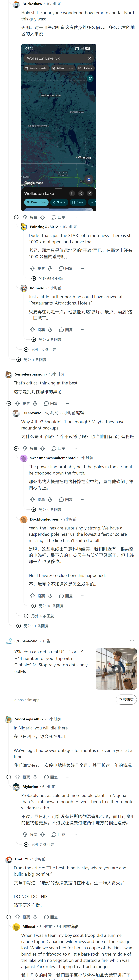This screenshot has width=139, height=980.
Task: Open more options on Senselesspassion's comment
Action: click(x=67, y=403)
